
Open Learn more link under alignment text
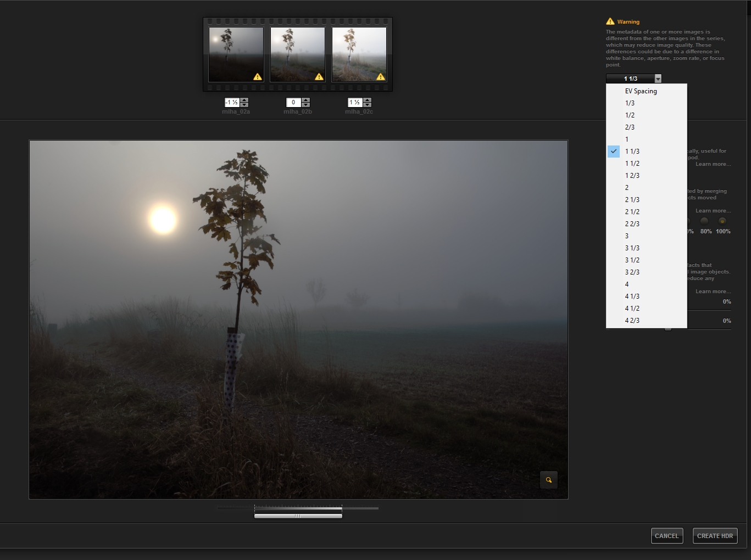point(713,164)
